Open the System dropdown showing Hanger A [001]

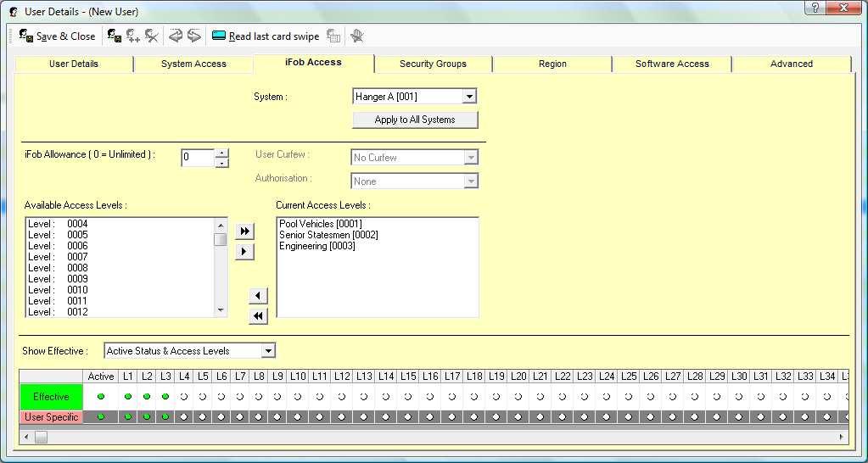[x=469, y=97]
